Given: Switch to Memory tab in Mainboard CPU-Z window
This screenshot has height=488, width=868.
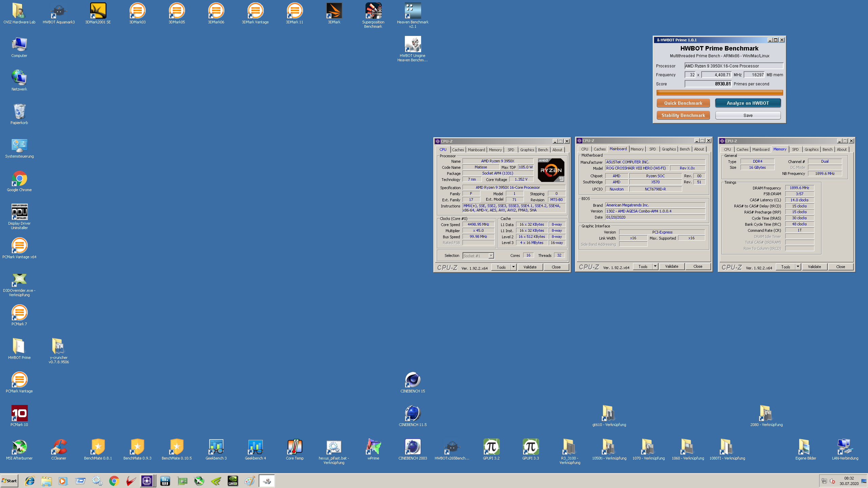Looking at the screenshot, I should (x=637, y=149).
